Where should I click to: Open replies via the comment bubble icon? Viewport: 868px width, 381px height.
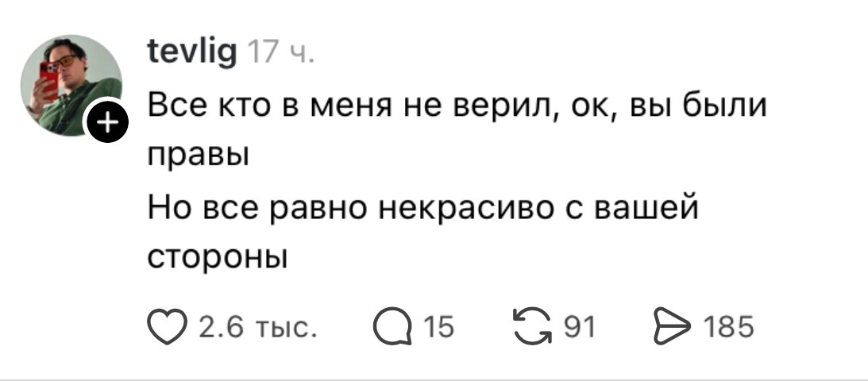click(x=393, y=327)
